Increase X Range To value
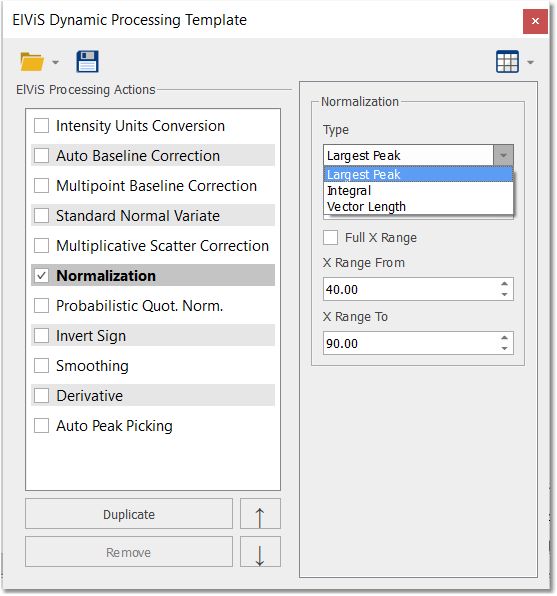 click(505, 338)
